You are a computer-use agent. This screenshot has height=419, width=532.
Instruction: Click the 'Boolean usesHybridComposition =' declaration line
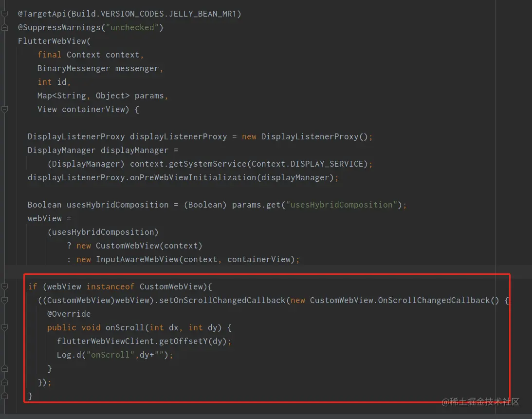pos(217,205)
